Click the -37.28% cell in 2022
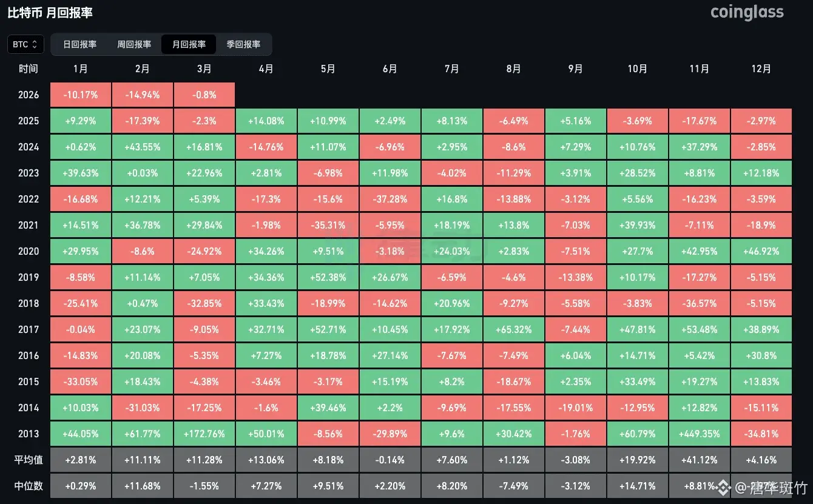Viewport: 813px width, 504px height. click(390, 199)
